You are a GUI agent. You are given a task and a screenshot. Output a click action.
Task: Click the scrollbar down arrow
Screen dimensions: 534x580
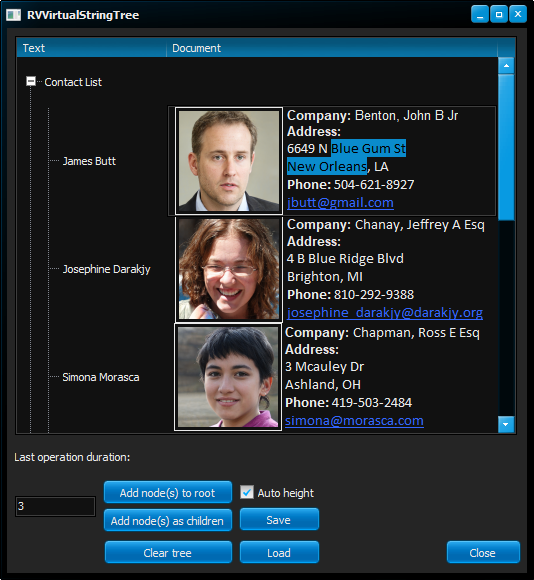coord(506,424)
